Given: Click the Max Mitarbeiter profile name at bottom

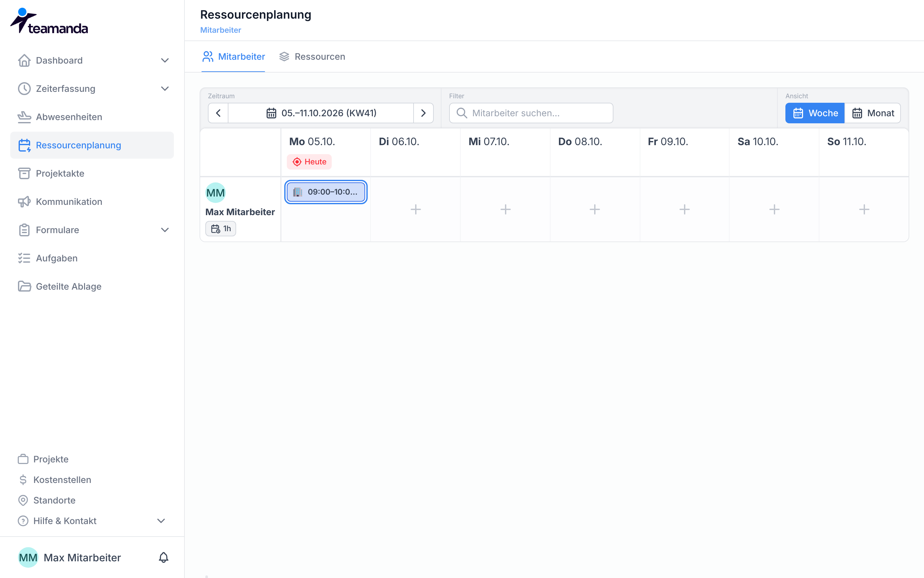Looking at the screenshot, I should tap(82, 557).
